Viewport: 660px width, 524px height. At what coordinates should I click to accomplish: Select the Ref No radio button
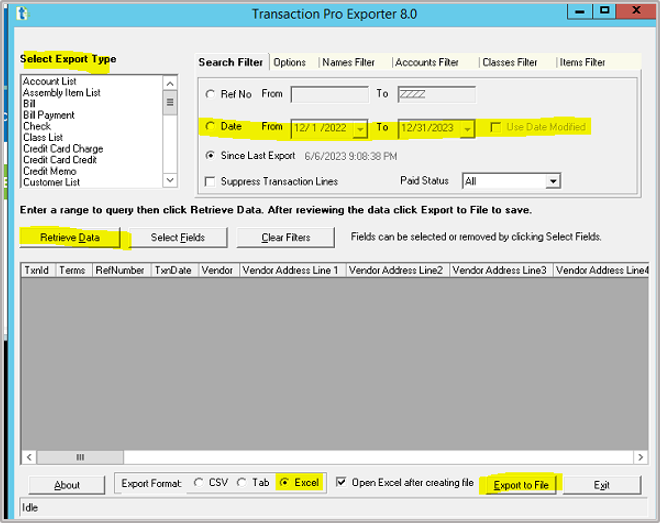pos(210,94)
